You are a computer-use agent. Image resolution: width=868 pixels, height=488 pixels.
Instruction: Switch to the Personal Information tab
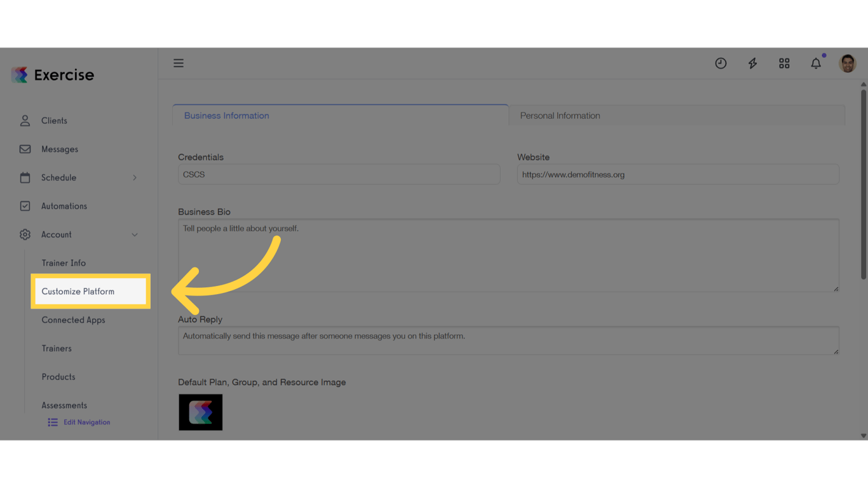pos(560,115)
